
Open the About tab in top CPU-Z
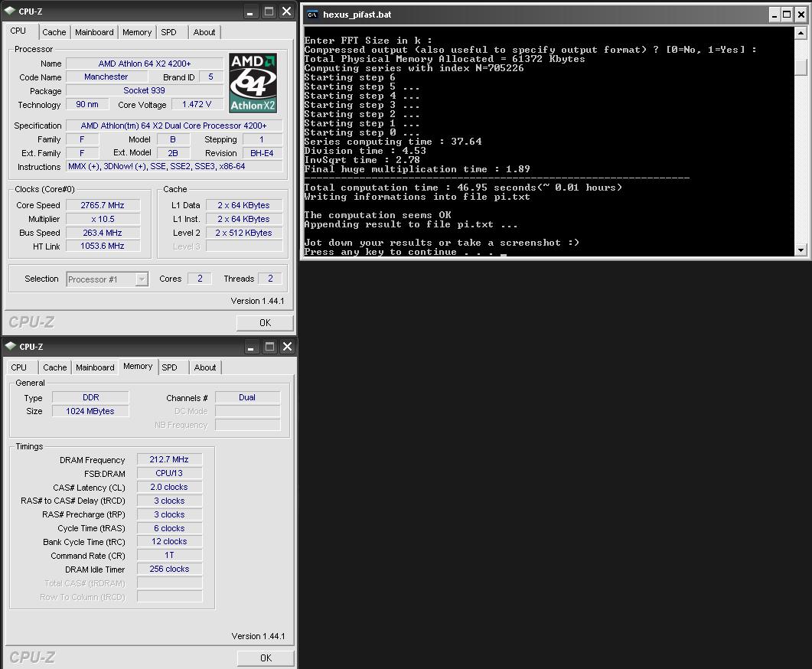204,32
